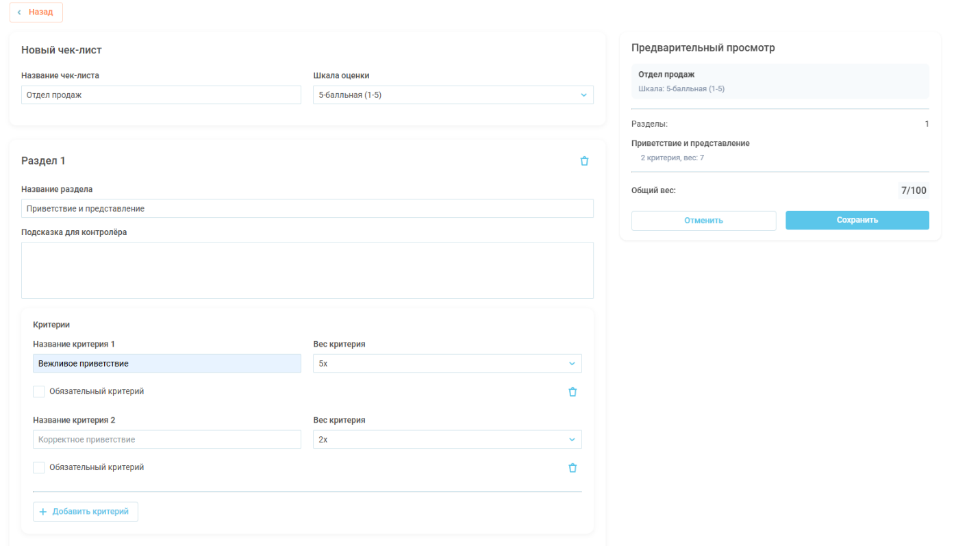Open the Шкала оценки dropdown
The width and height of the screenshot is (980, 546).
pyautogui.click(x=453, y=95)
